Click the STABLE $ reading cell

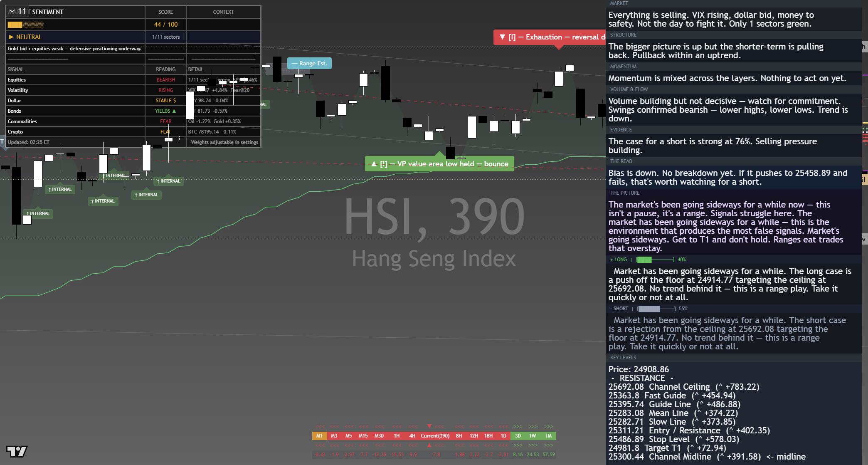165,101
